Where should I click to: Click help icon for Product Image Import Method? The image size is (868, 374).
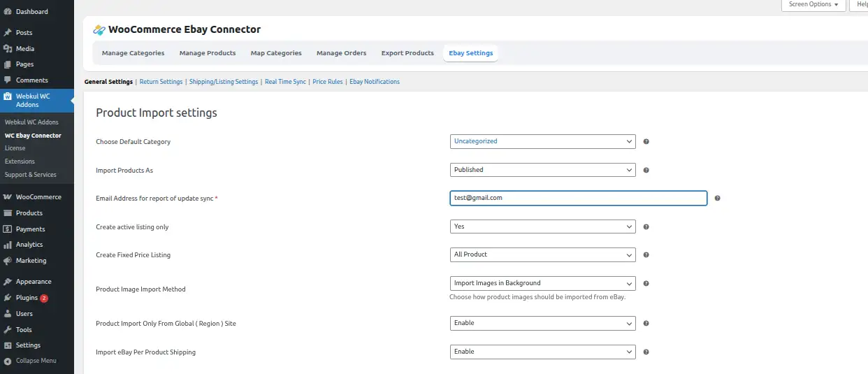pyautogui.click(x=646, y=284)
